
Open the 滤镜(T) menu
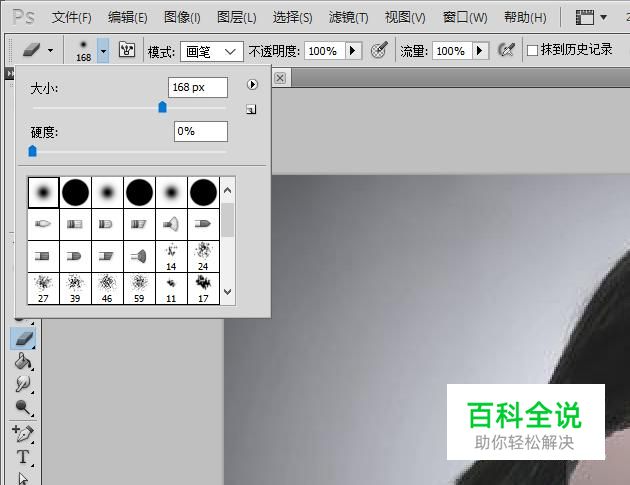click(x=348, y=17)
